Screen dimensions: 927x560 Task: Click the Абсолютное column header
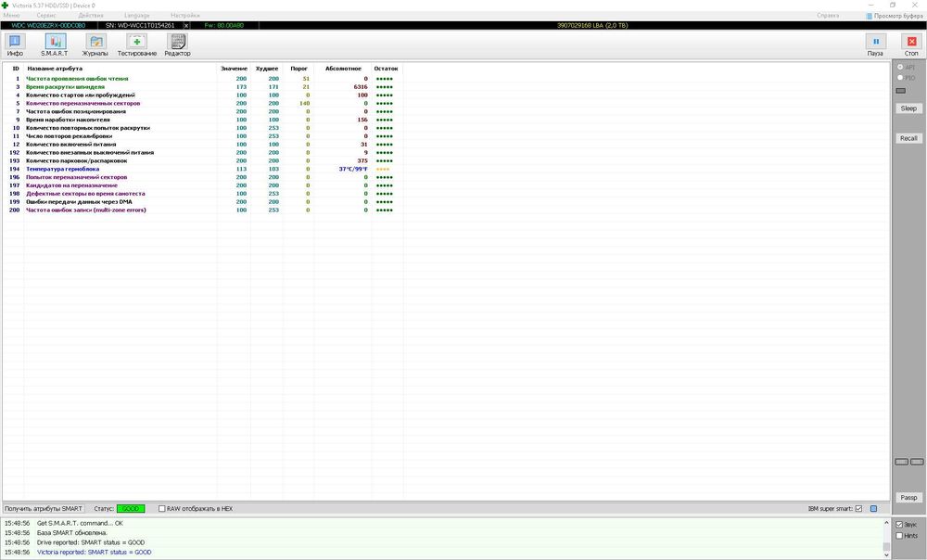(x=343, y=69)
